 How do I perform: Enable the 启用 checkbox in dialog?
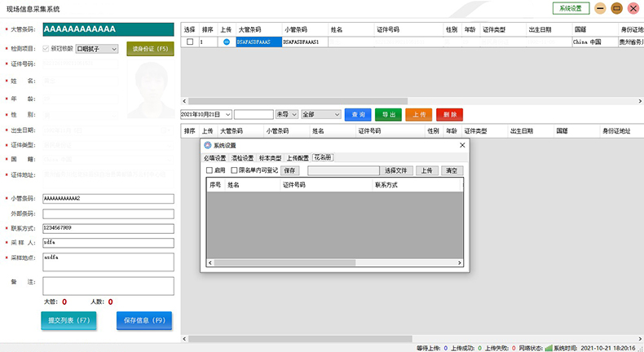(210, 170)
